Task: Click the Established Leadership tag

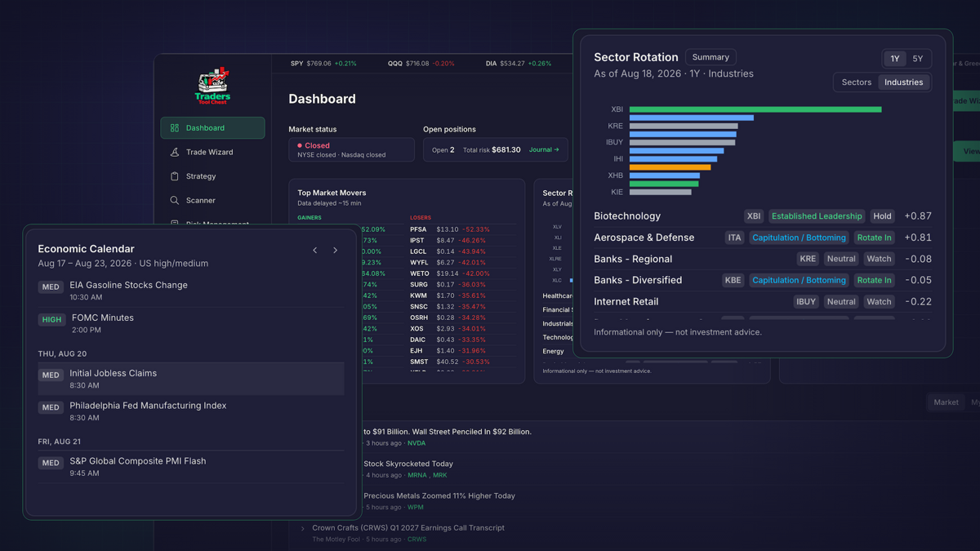Action: point(817,216)
